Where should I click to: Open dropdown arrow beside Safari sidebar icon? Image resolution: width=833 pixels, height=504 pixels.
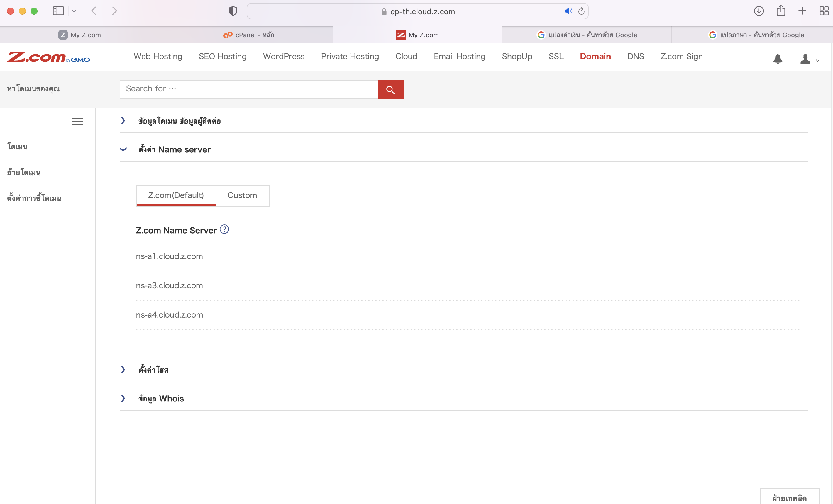click(74, 11)
